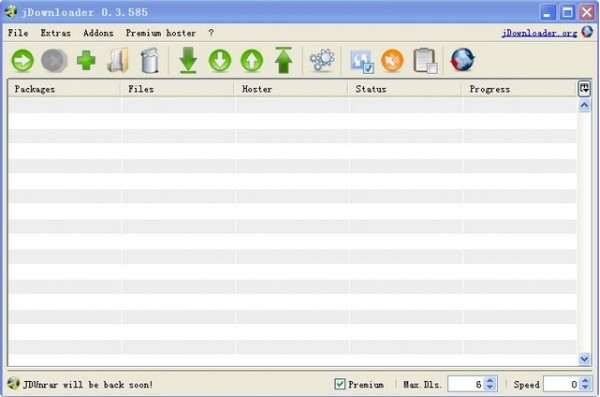Click the jDownloader logo in title bar

(10, 11)
